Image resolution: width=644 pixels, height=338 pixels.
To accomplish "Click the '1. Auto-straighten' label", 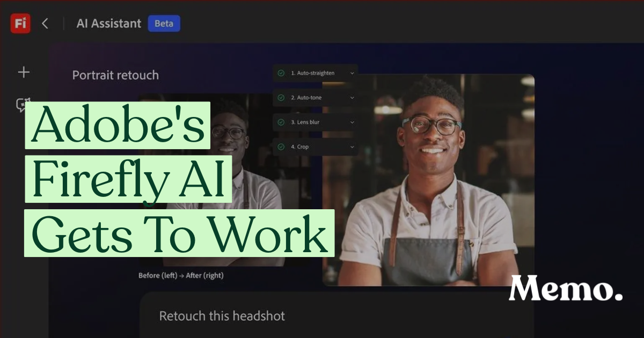I will (313, 73).
